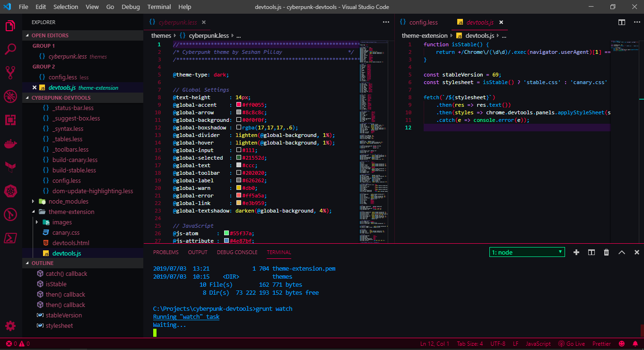
Task: Collapse the CYBERPUNK-DEVTOOLS section
Action: point(83,98)
